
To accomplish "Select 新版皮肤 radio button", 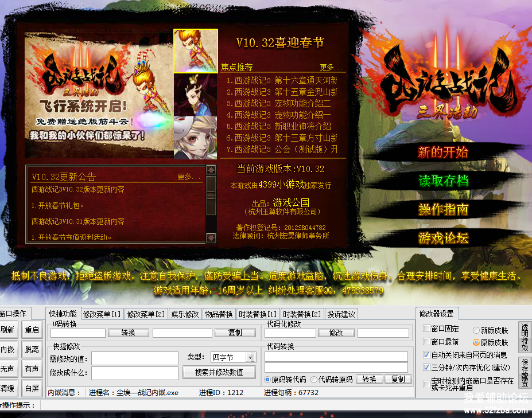I will [x=476, y=330].
